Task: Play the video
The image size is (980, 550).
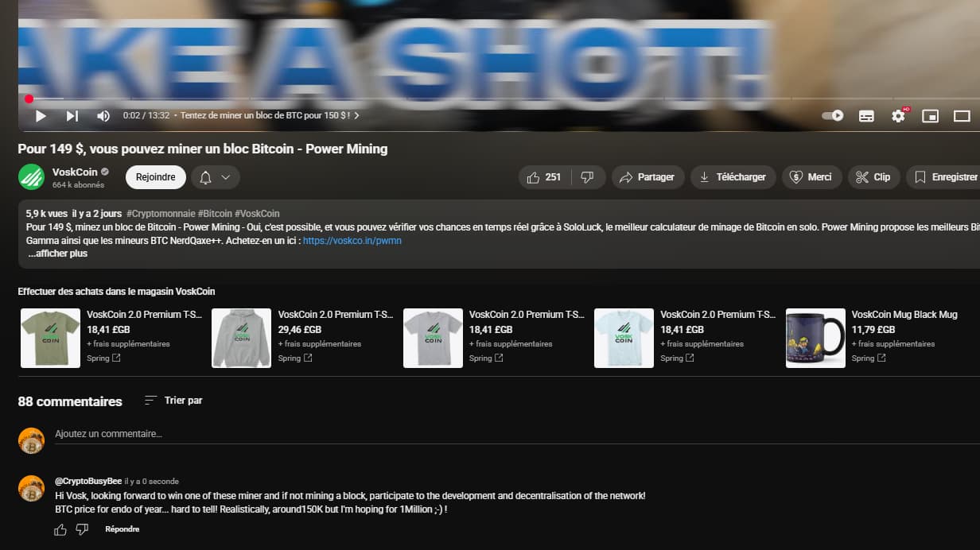Action: [x=41, y=116]
